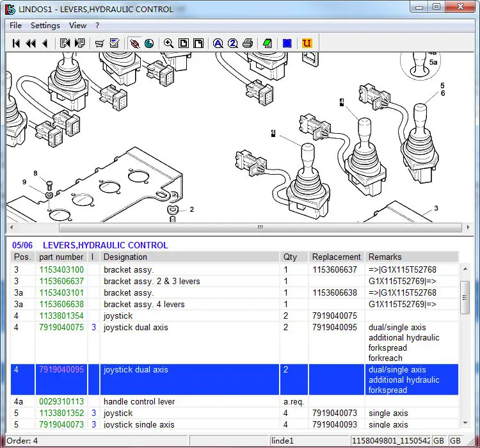The image size is (480, 448).
Task: Click the blue square icon
Action: [x=287, y=44]
